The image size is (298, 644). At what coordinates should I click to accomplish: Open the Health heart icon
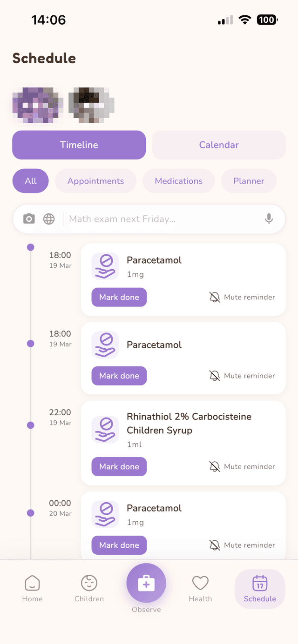pyautogui.click(x=200, y=582)
